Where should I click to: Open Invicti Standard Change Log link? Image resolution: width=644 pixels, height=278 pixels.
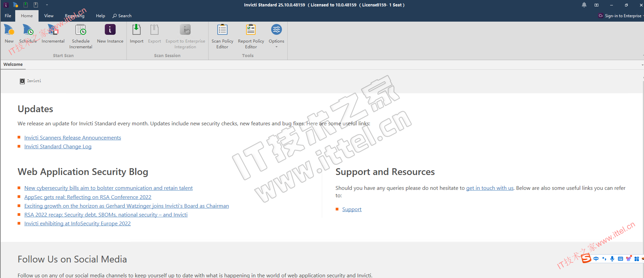pyautogui.click(x=58, y=147)
